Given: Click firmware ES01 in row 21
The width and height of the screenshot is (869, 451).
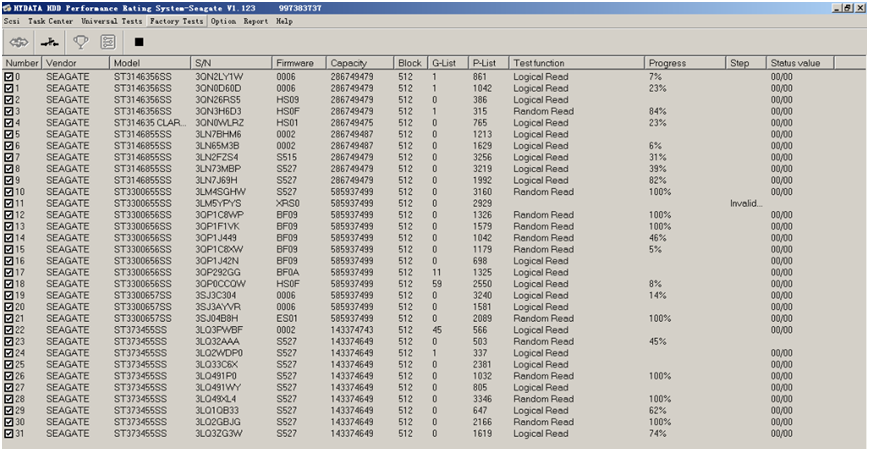Looking at the screenshot, I should (287, 319).
